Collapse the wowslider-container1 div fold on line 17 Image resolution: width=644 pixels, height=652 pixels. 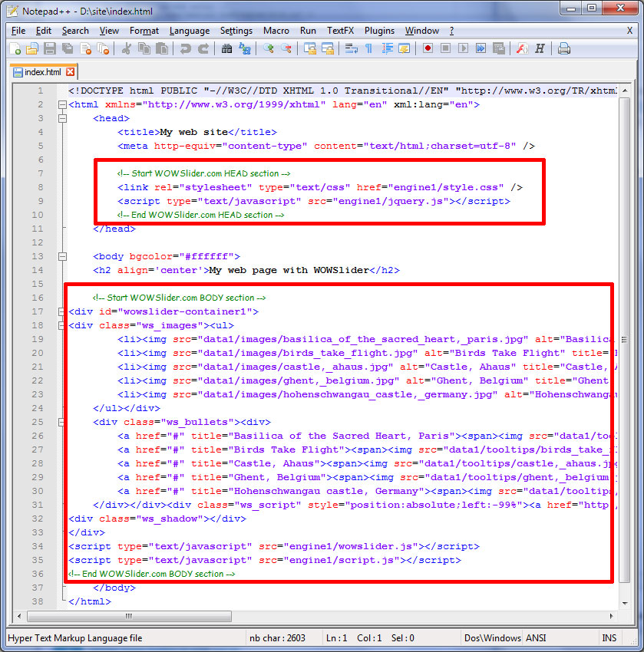61,312
